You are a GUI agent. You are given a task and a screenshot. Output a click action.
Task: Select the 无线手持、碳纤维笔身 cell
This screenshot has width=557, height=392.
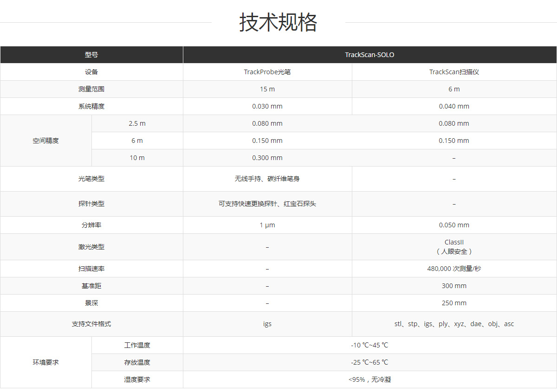click(267, 179)
